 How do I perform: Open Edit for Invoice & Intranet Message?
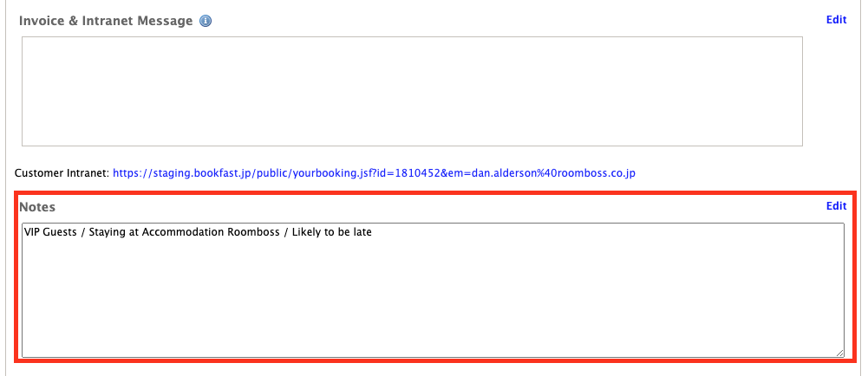click(836, 20)
